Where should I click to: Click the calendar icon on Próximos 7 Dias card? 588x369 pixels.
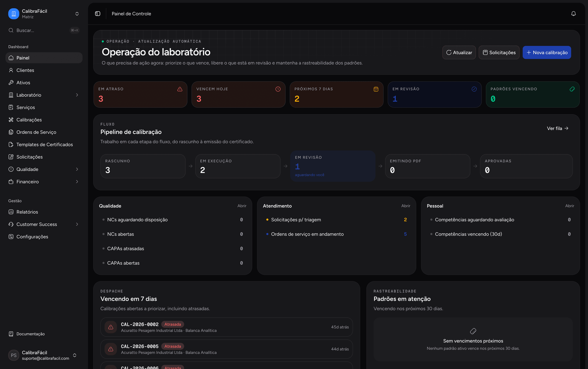376,89
